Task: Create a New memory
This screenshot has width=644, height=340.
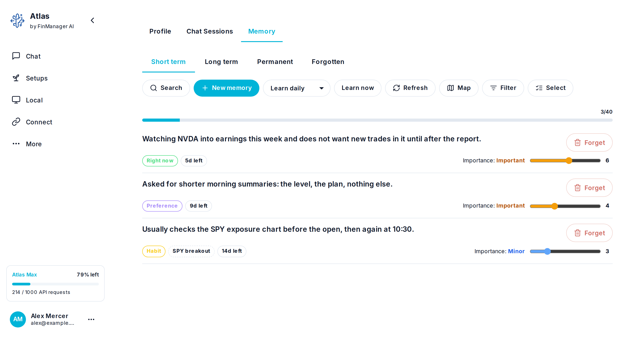Action: pyautogui.click(x=227, y=88)
